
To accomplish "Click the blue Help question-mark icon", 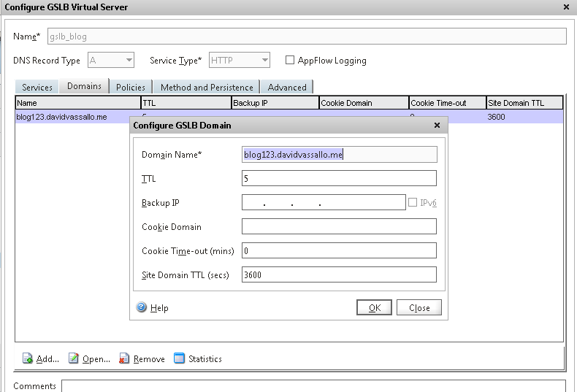I will (142, 307).
